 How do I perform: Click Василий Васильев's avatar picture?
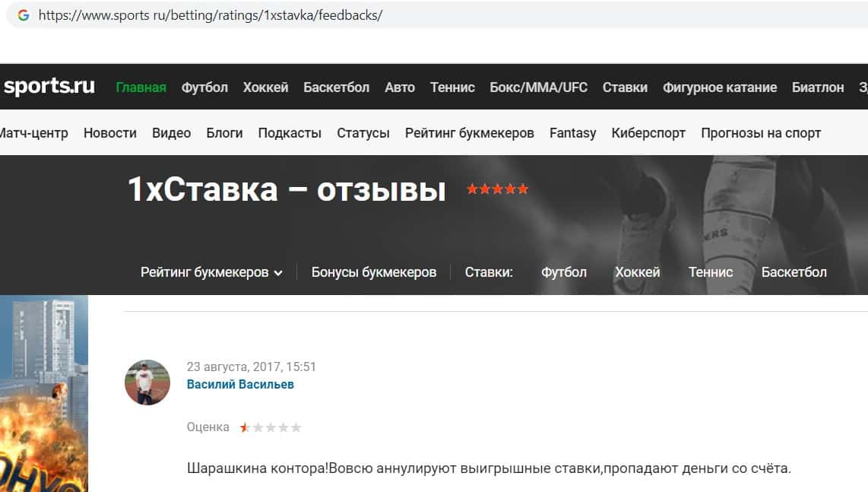[x=147, y=382]
